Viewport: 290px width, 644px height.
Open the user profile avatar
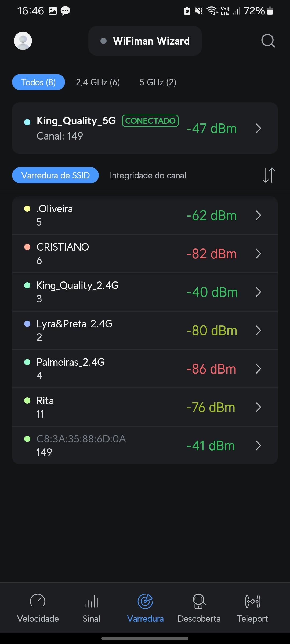pos(23,41)
